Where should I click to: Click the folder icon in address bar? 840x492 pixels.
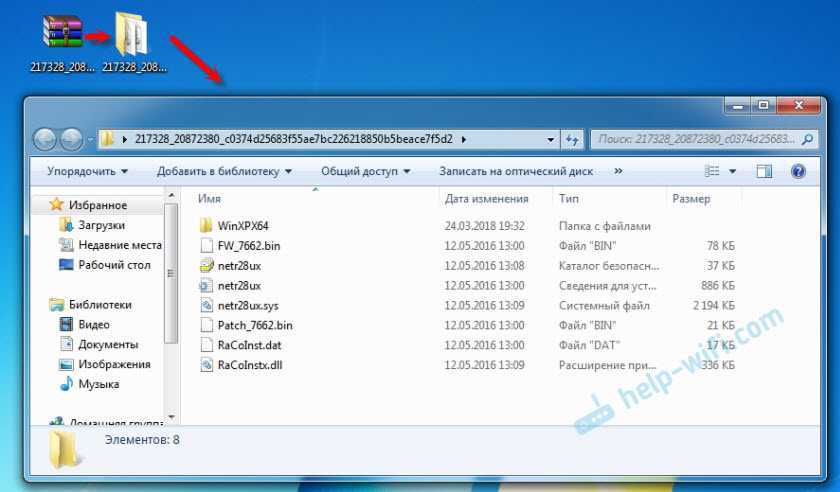(108, 139)
